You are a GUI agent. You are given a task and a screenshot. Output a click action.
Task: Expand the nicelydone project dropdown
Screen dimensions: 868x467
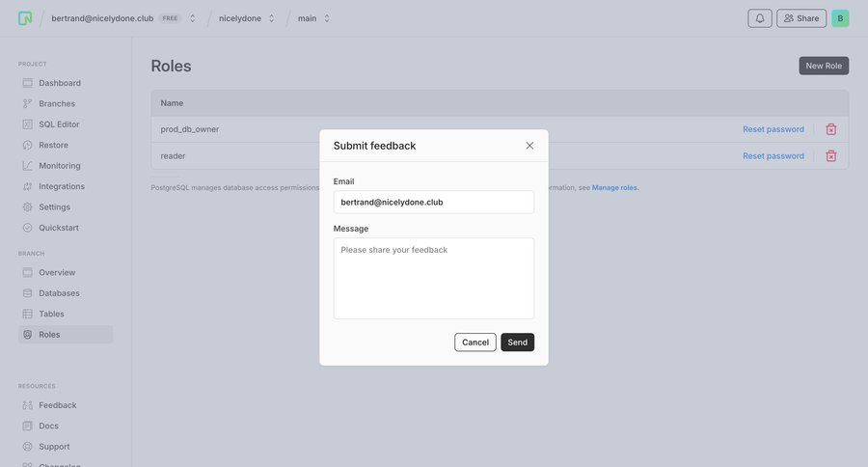[x=271, y=18]
